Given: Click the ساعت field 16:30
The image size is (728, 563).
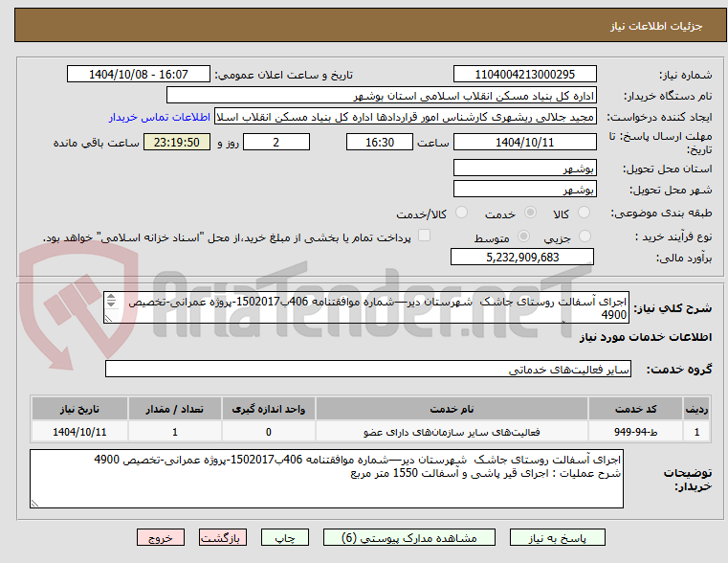Looking at the screenshot, I should [380, 142].
